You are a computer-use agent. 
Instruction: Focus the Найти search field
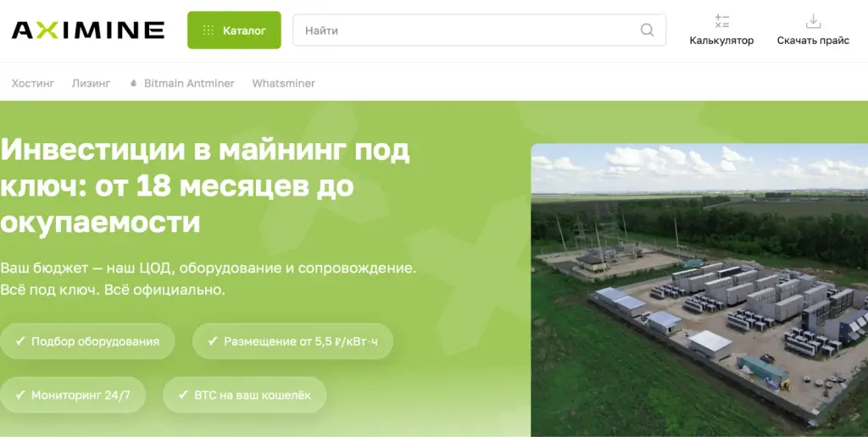tap(480, 30)
